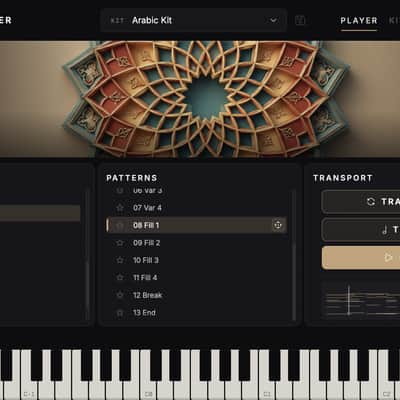Favorite the 13 End pattern

tap(120, 313)
